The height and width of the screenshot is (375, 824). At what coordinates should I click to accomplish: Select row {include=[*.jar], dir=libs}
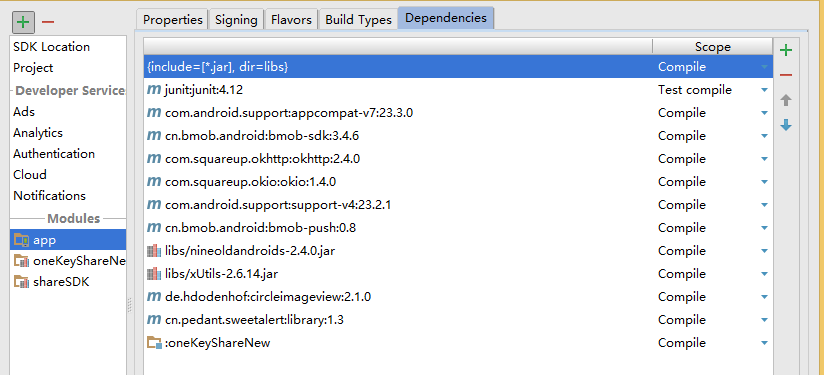[x=458, y=67]
